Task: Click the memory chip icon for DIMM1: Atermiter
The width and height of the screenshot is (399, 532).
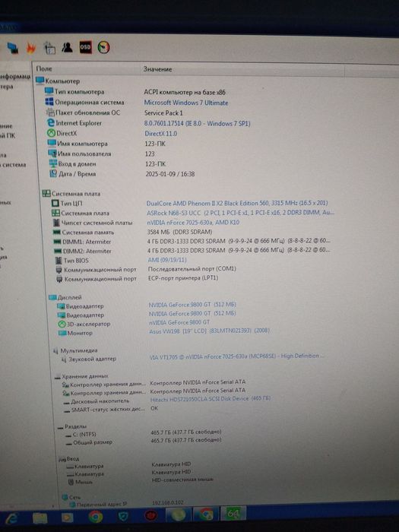Action: click(x=57, y=242)
